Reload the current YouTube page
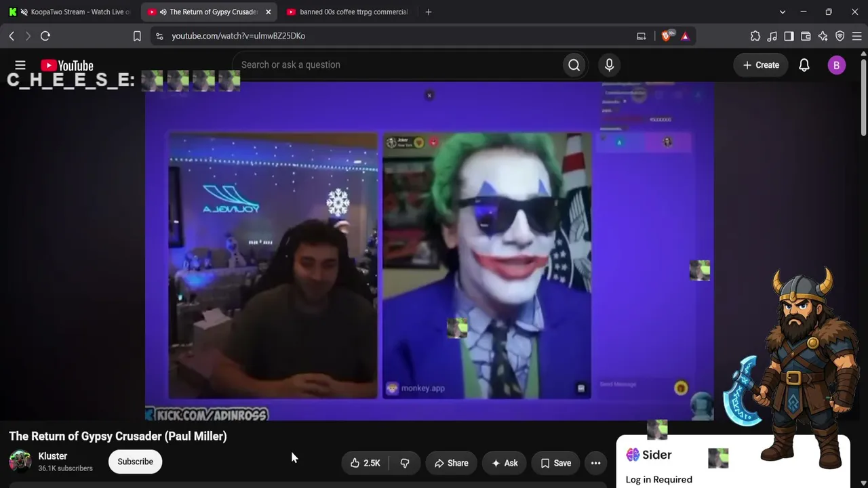This screenshot has height=488, width=868. [45, 36]
